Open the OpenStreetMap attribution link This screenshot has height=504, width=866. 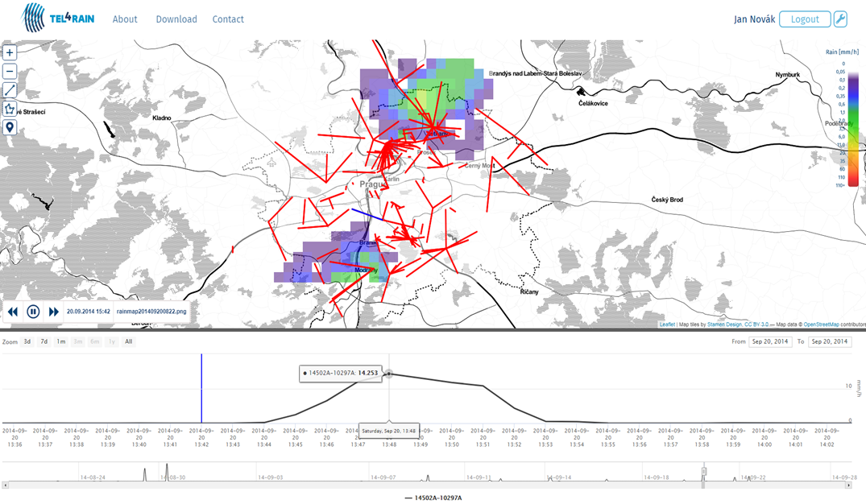tap(821, 324)
